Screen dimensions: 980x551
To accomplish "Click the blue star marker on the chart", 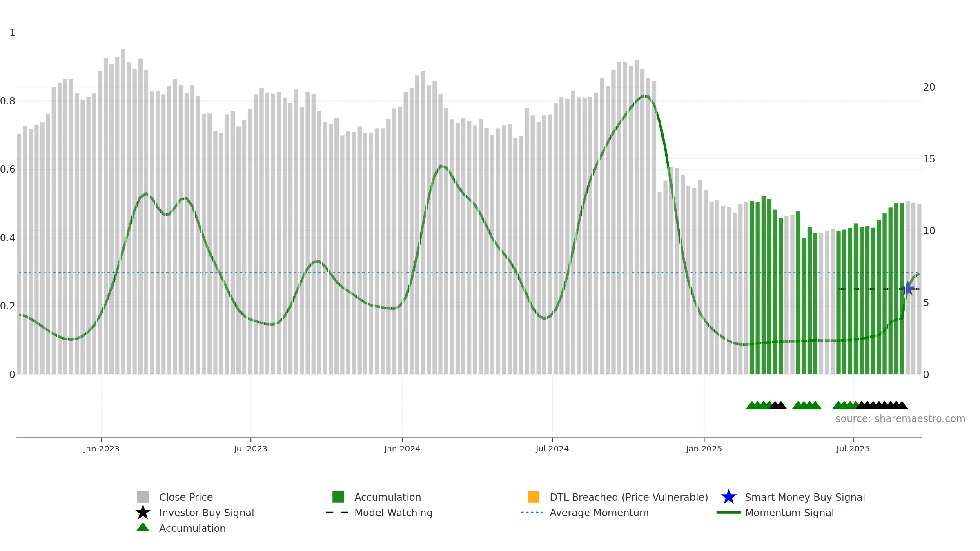I will tap(908, 289).
